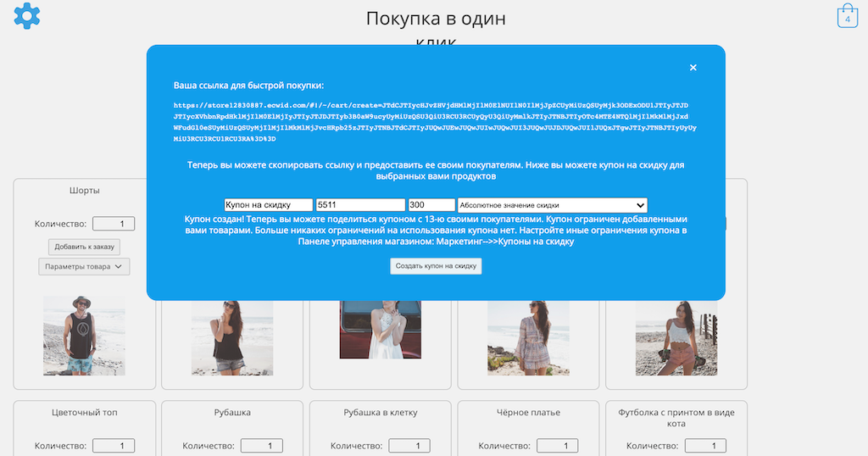The height and width of the screenshot is (456, 868).
Task: Click the Цветочный топ quantity field
Action: coord(114,446)
